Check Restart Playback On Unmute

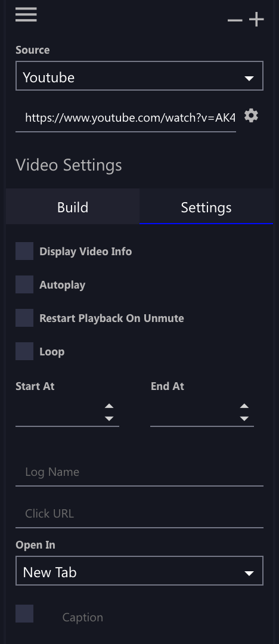click(x=24, y=318)
